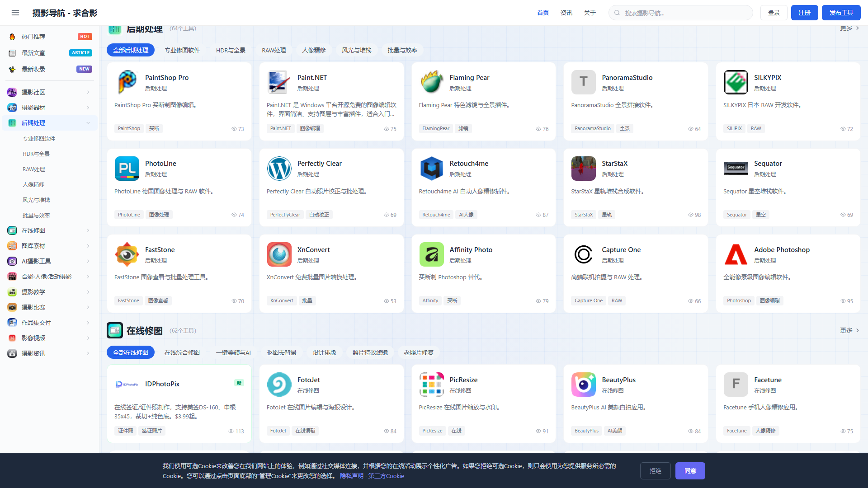The width and height of the screenshot is (868, 488).
Task: Open the IDPhotoPix tool card
Action: tap(179, 404)
